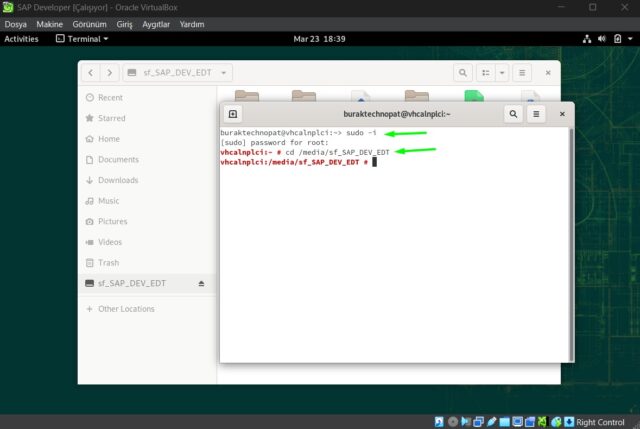Open Videos in Files sidebar

point(147,242)
